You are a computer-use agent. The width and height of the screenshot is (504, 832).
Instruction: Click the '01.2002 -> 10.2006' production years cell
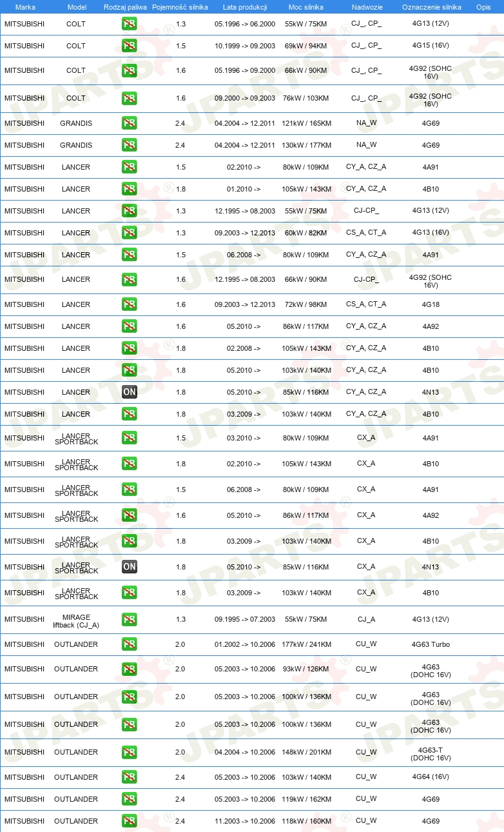tap(245, 644)
